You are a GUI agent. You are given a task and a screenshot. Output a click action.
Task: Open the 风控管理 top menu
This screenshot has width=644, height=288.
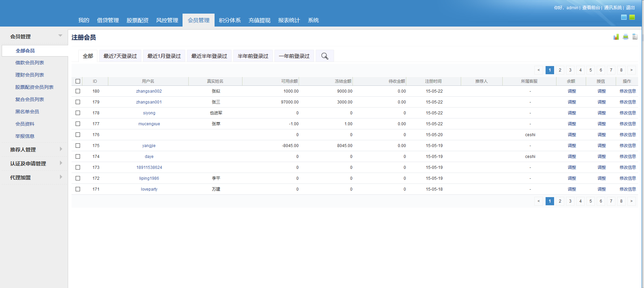(x=167, y=20)
